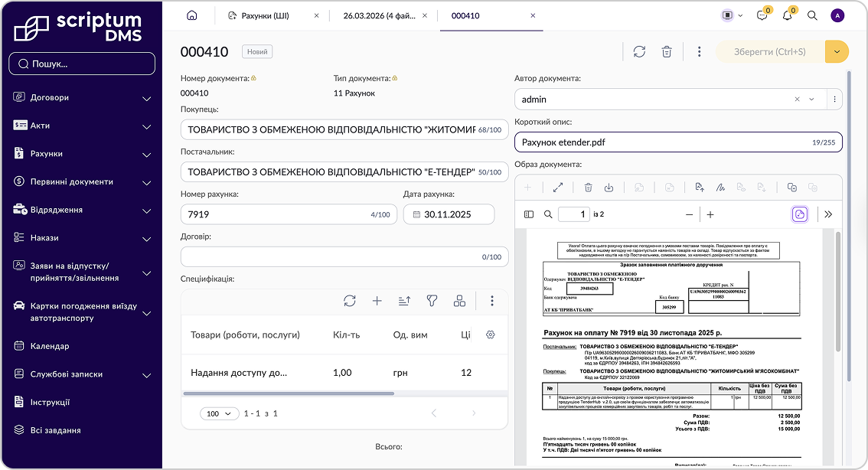
Task: Click the search magnifier in header
Action: (x=812, y=15)
